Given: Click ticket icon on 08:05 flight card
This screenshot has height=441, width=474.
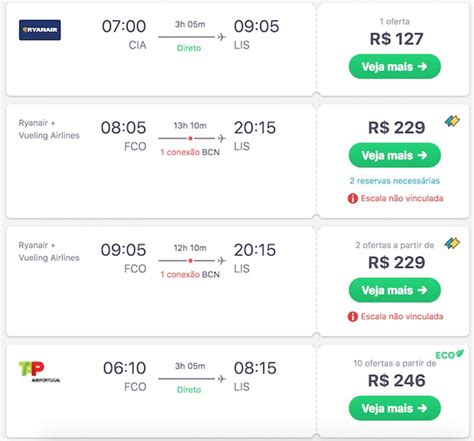Looking at the screenshot, I should 452,121.
